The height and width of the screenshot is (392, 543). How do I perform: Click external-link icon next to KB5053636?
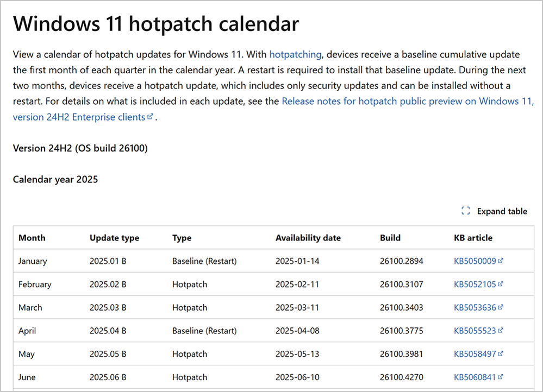[501, 307]
